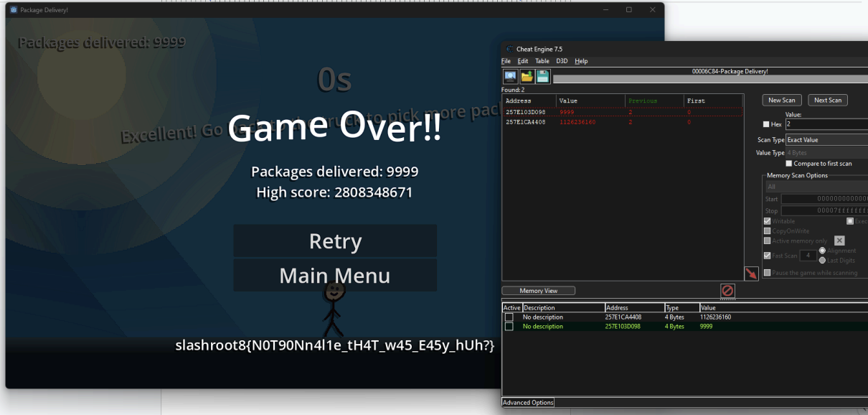Select the Last Digits radio button
Viewport: 868px width, 415px height.
coord(822,260)
